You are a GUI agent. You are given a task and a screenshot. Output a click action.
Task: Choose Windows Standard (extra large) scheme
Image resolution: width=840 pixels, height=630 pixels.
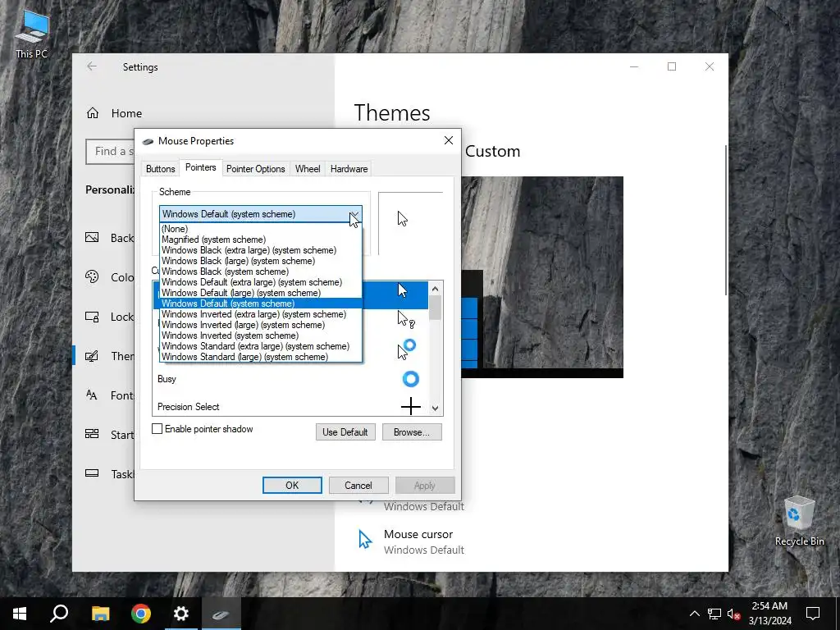click(261, 346)
